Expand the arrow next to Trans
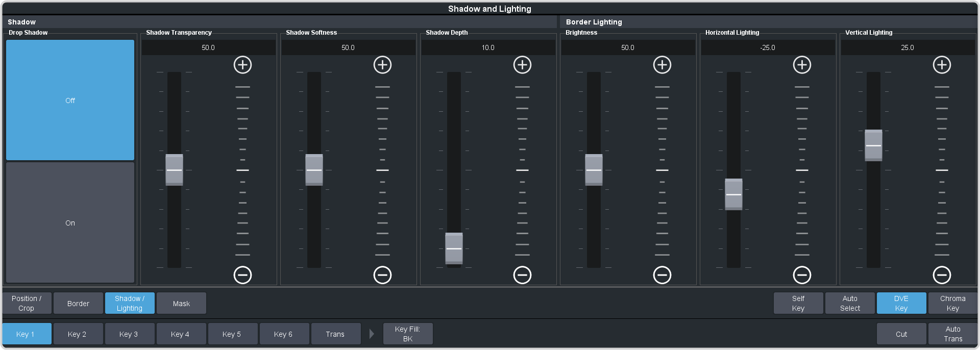 pos(372,334)
